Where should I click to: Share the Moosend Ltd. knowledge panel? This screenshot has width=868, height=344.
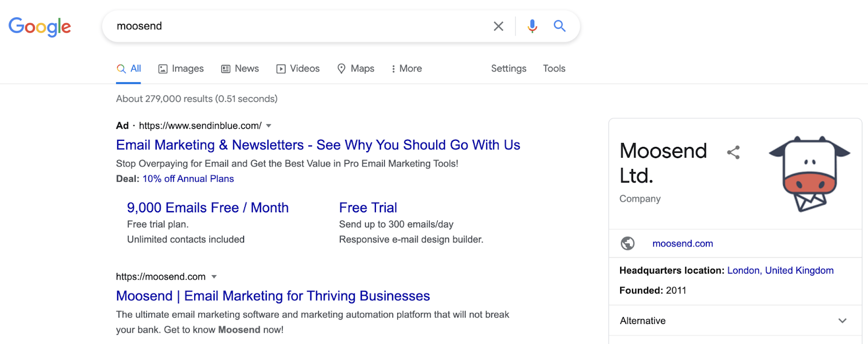click(733, 152)
